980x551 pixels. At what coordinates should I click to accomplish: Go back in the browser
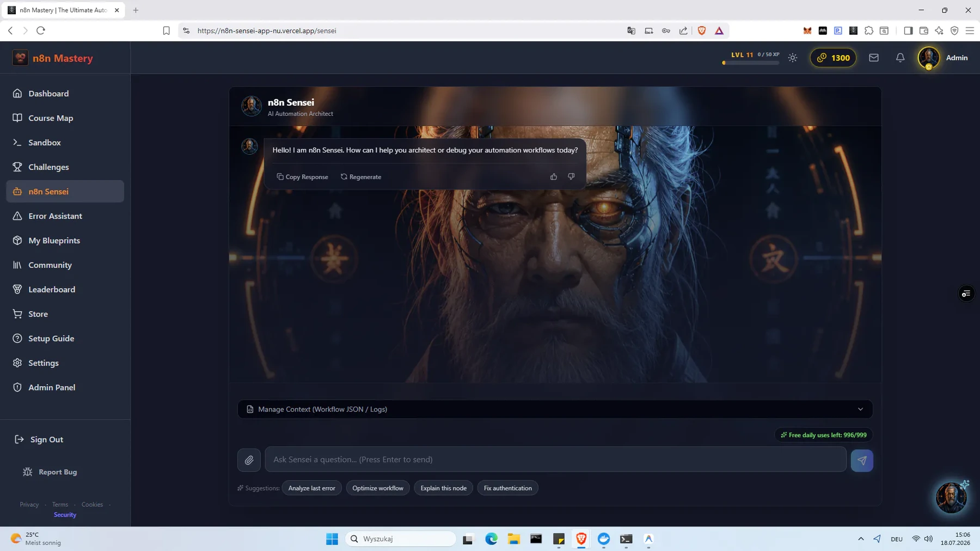pyautogui.click(x=10, y=30)
